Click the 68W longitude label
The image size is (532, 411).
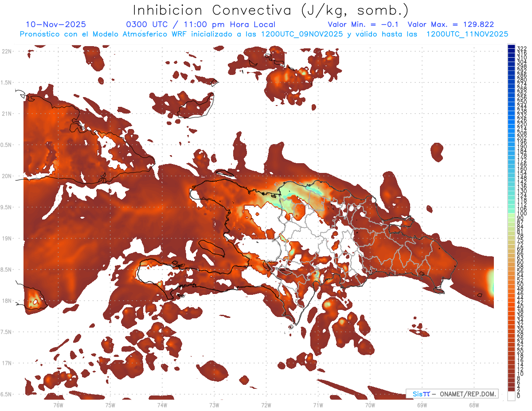pos(474,405)
